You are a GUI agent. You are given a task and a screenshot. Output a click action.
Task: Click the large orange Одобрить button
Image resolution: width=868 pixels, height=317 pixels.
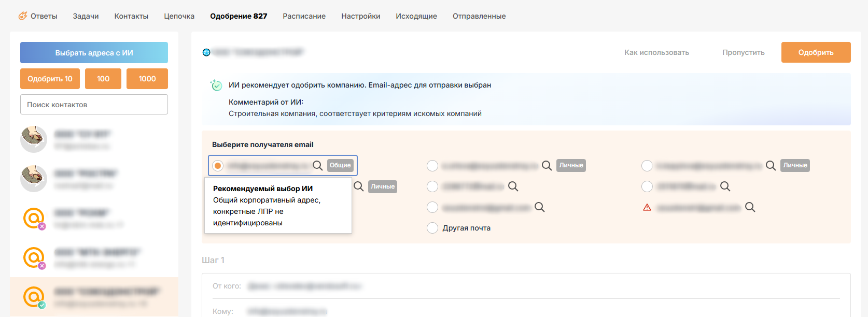816,52
